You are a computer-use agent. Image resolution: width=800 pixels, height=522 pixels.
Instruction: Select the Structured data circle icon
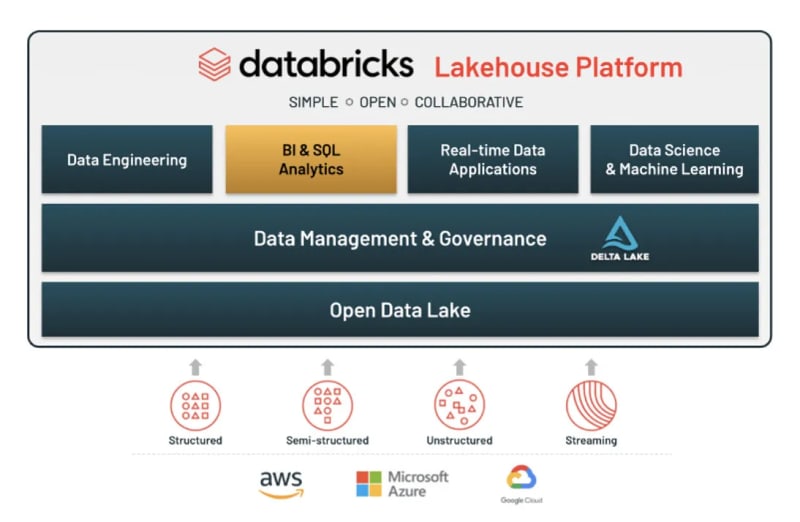(x=195, y=406)
